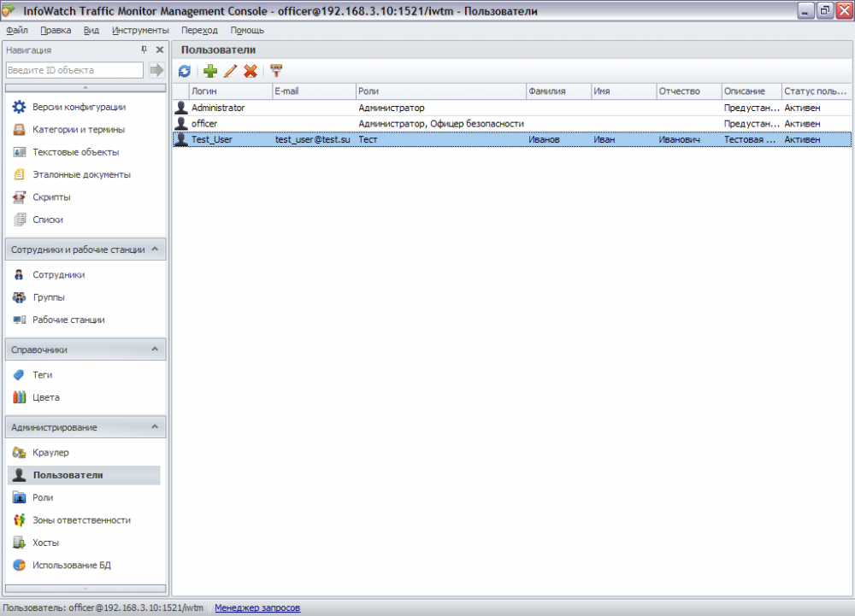Open Рабочие станции icon
855x616 pixels.
(x=19, y=320)
